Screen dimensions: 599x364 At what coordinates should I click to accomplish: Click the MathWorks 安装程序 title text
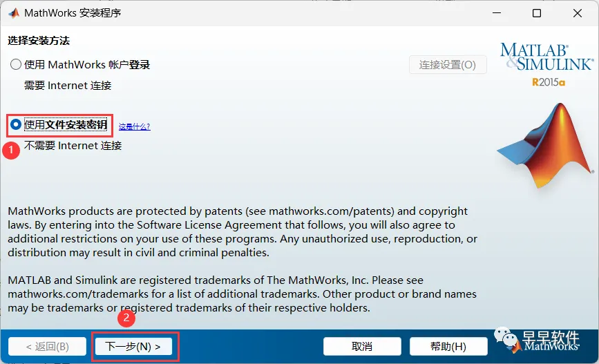tap(73, 13)
